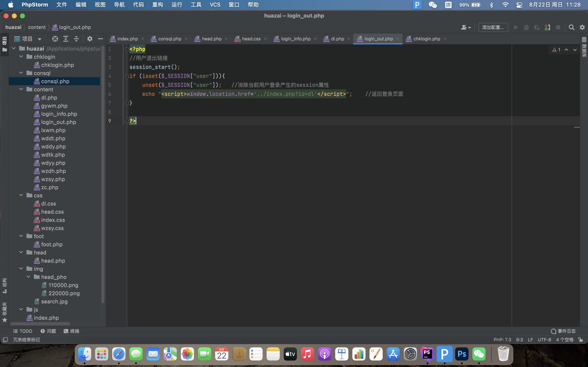
Task: Toggle fold marker on line 4 if statement
Action: [127, 76]
